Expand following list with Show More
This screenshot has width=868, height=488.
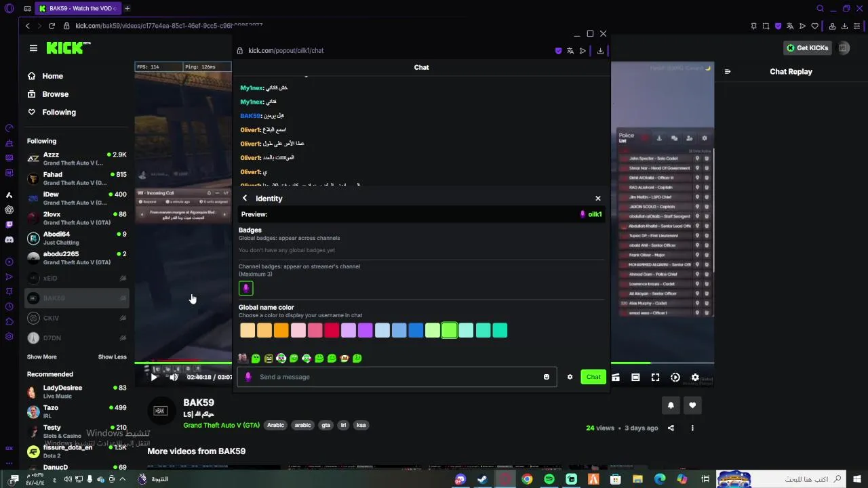[x=41, y=357]
